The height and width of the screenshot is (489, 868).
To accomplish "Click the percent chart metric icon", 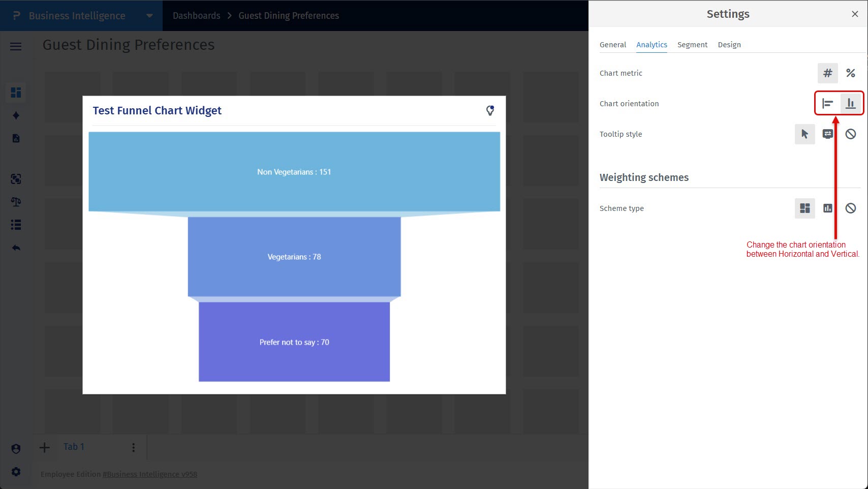I will point(851,73).
